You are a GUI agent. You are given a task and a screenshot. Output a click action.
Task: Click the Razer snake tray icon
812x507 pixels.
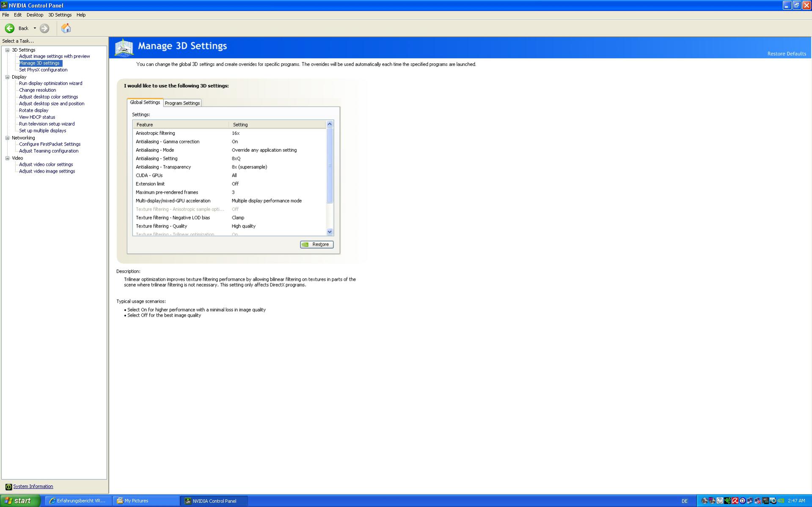[727, 501]
